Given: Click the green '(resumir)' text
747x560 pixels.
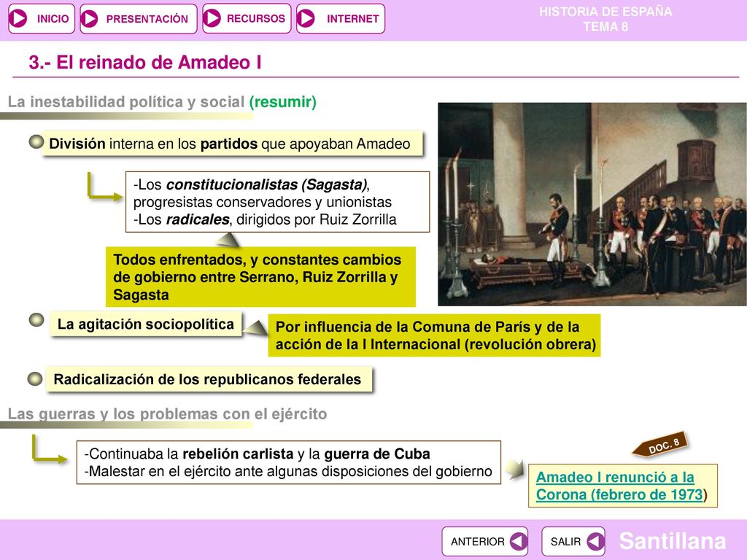Looking at the screenshot, I should pyautogui.click(x=283, y=101).
